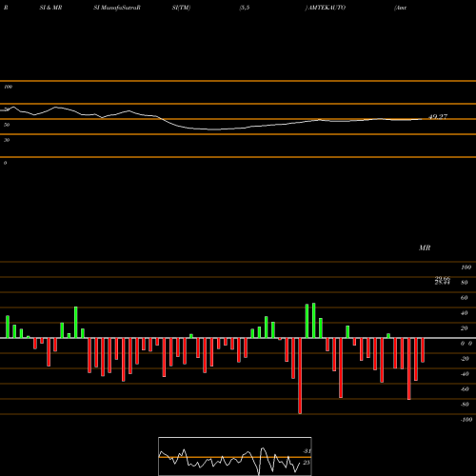Click the MR right axis label 40
Screen dimensions: 476x476
click(465, 313)
